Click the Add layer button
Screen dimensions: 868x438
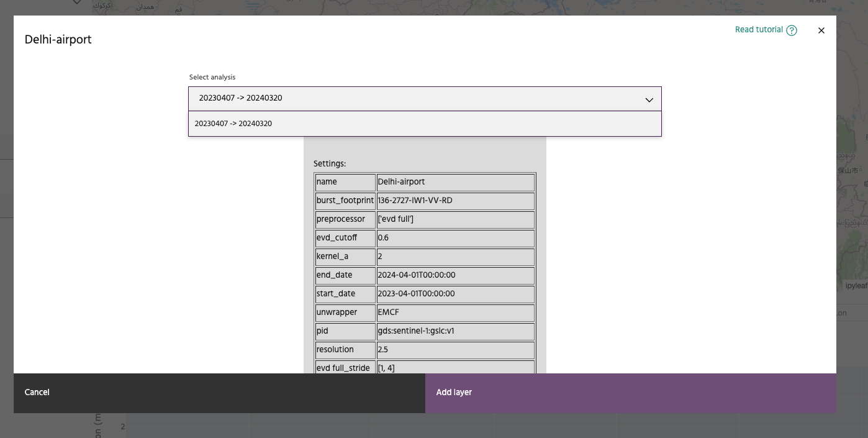coord(630,393)
